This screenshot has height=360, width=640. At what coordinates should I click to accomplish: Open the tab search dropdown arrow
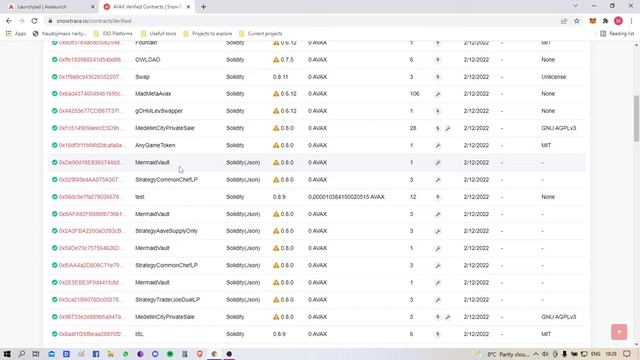575,6
